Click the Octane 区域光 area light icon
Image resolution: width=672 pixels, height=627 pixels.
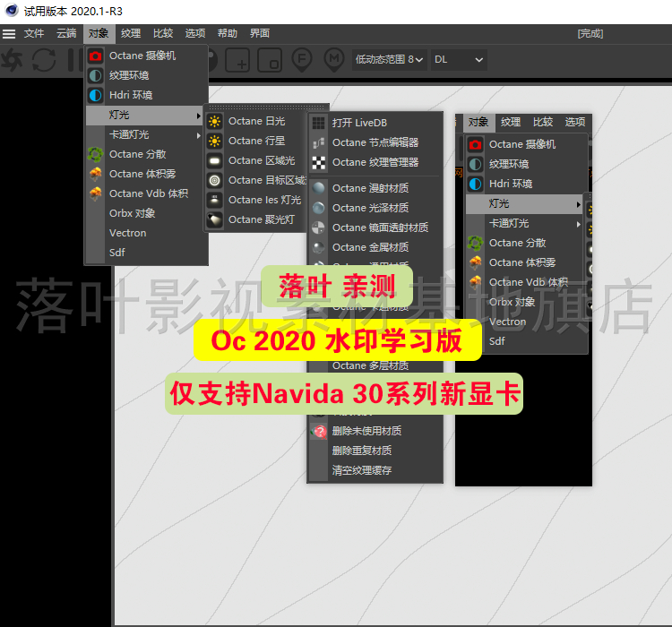pyautogui.click(x=215, y=160)
